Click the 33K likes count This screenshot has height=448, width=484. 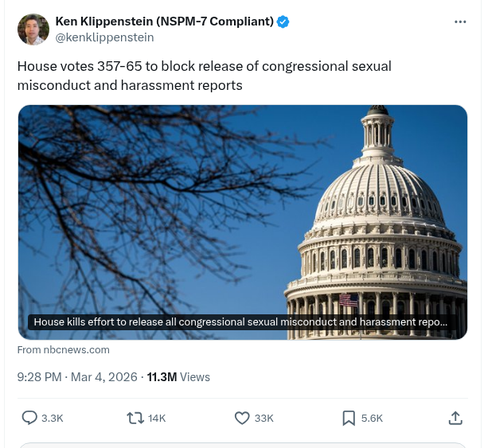pos(264,418)
